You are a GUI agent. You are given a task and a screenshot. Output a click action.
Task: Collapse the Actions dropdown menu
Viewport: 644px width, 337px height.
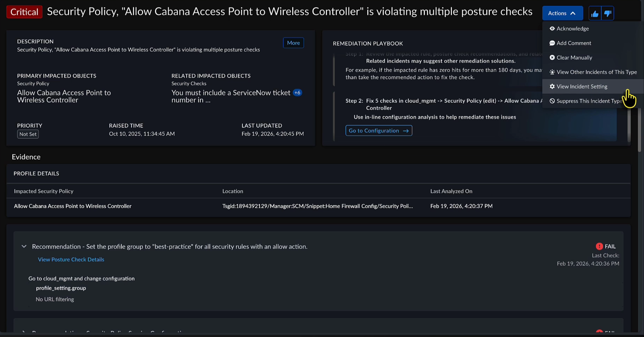tap(562, 13)
